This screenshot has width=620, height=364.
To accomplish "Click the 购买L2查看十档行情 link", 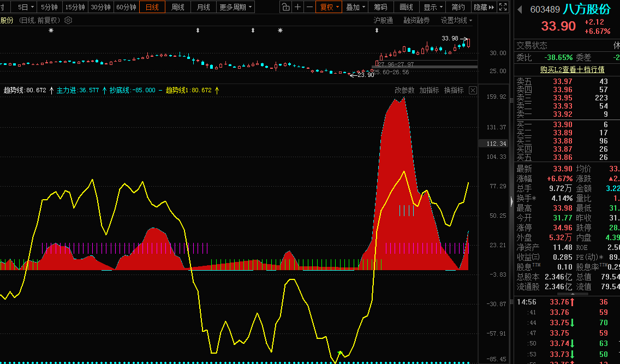I will coord(572,69).
